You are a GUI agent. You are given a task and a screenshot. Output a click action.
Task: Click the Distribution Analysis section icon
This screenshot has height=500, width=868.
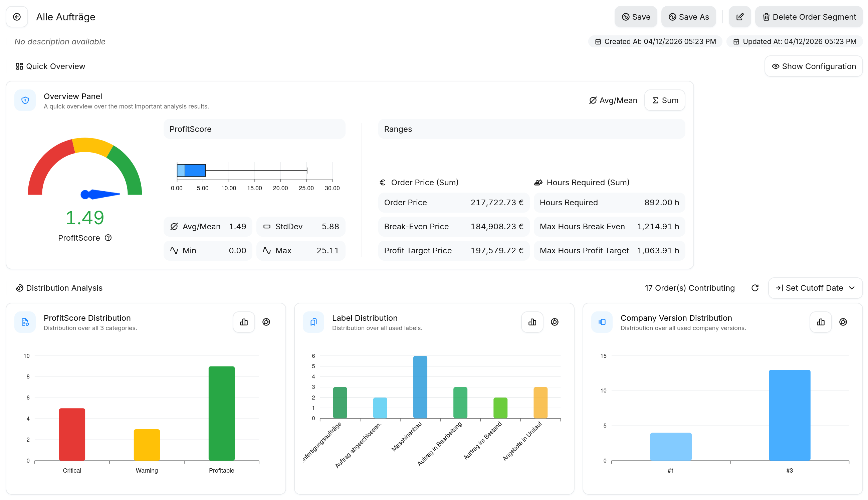click(19, 288)
